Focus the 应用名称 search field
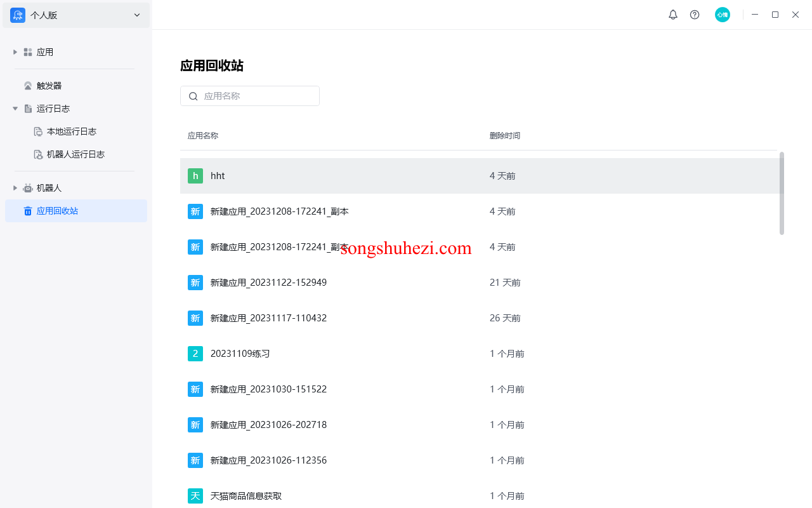Viewport: 812px width, 508px height. (x=250, y=96)
